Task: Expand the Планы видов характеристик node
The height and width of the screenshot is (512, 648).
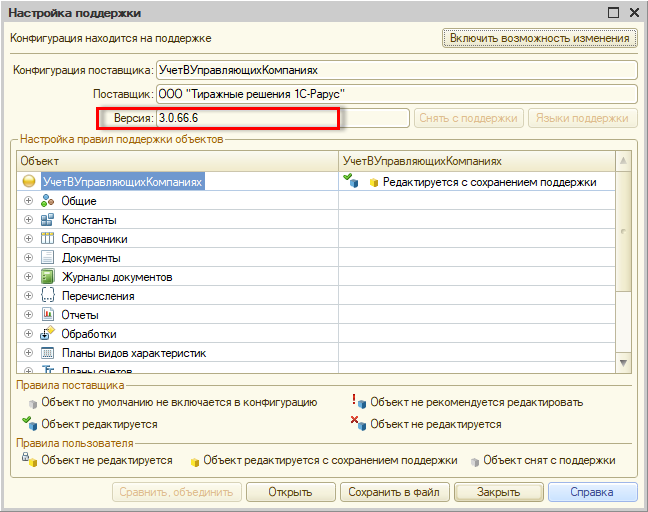Action: [x=29, y=352]
